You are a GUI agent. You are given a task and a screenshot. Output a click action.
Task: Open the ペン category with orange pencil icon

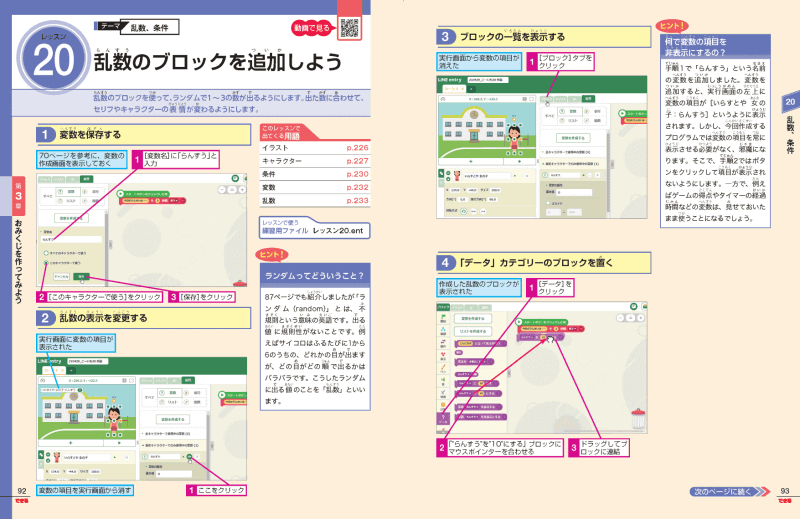(443, 368)
